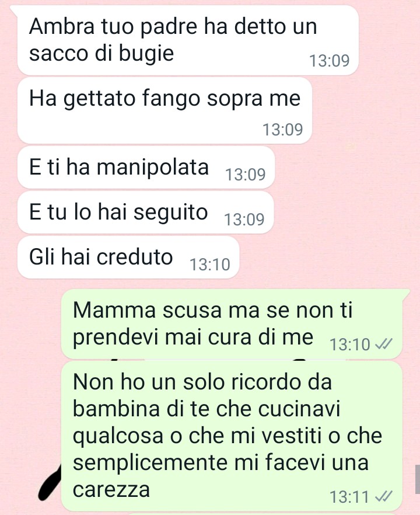Tap the 13:10 timestamp on the 'Mamma scusa' message

[x=350, y=345]
